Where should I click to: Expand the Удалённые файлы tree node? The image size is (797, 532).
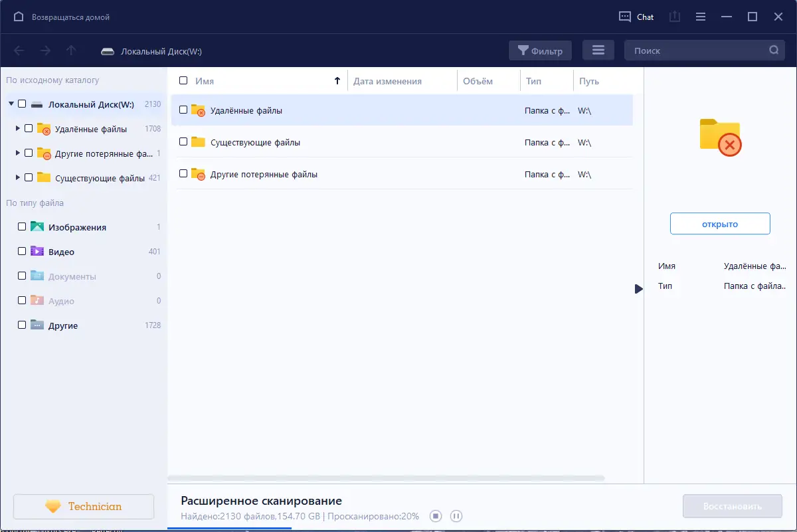coord(19,129)
